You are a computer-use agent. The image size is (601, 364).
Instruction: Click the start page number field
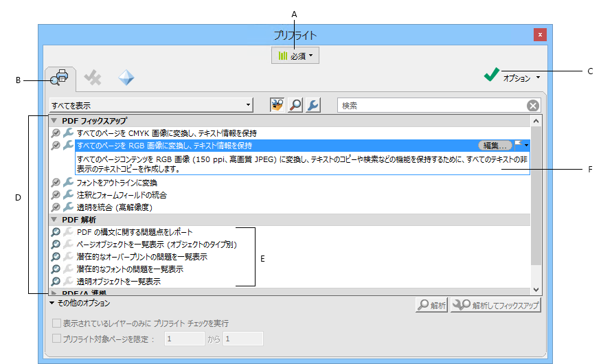(x=185, y=339)
